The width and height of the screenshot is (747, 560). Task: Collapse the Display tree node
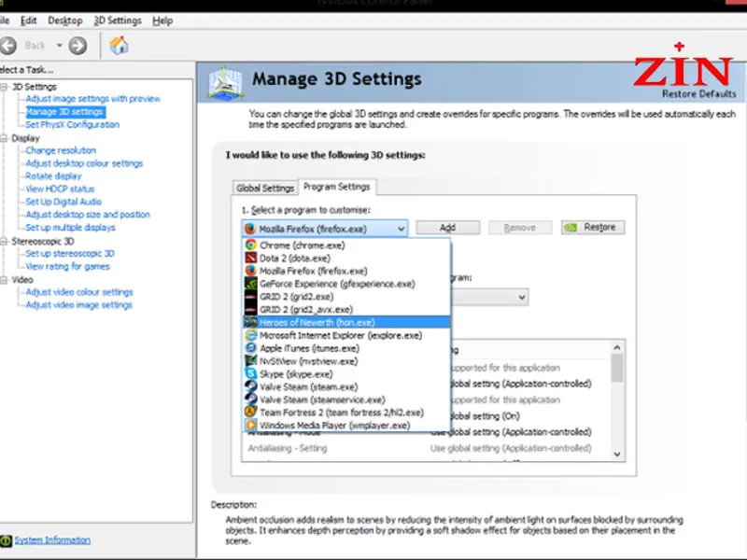point(4,138)
